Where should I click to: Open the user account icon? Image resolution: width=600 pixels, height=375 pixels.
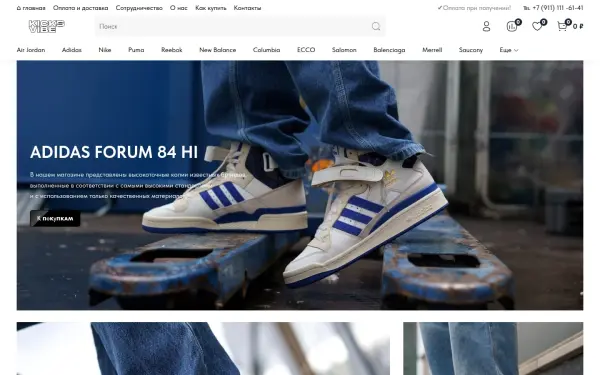click(486, 26)
